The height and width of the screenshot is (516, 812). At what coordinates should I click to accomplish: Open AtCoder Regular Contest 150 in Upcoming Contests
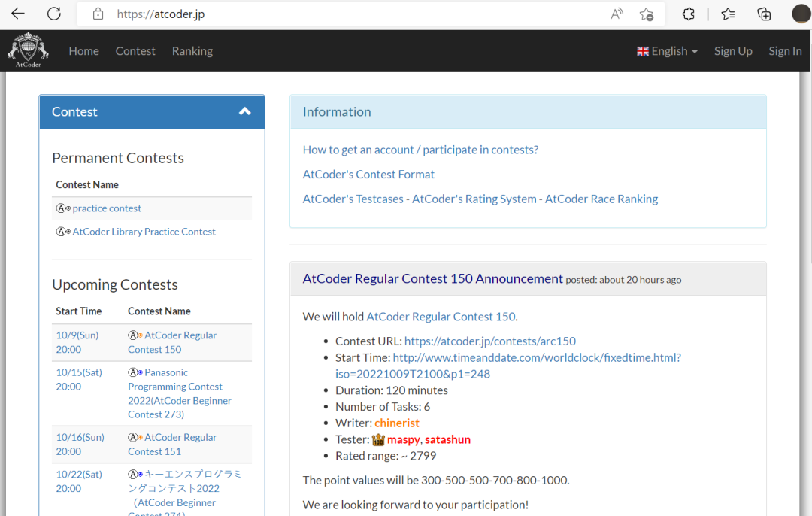pyautogui.click(x=172, y=342)
